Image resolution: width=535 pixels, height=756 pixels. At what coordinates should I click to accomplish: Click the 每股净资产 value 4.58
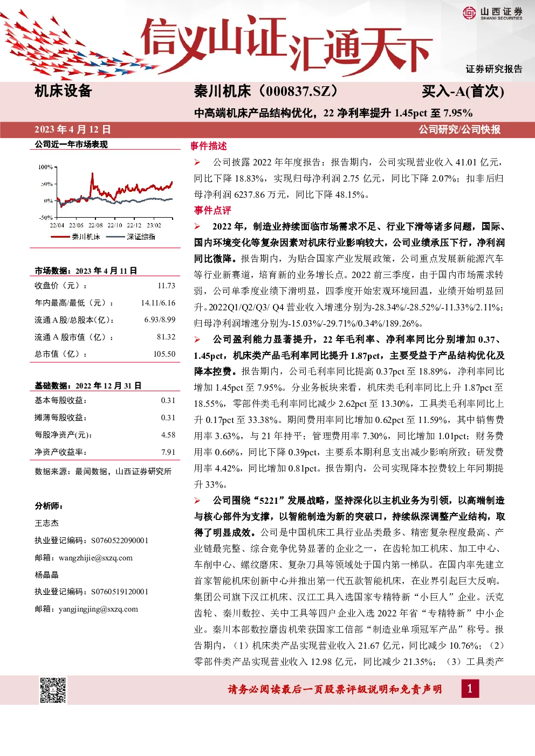168,435
